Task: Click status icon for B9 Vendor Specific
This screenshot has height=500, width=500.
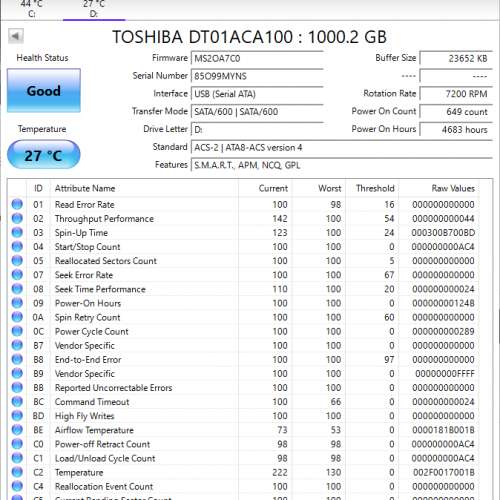Action: pos(17,373)
